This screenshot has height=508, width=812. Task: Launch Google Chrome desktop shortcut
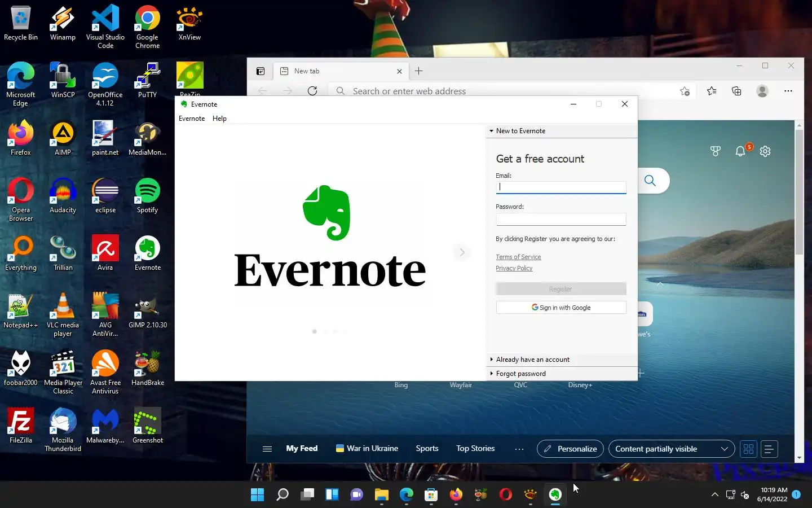click(148, 27)
